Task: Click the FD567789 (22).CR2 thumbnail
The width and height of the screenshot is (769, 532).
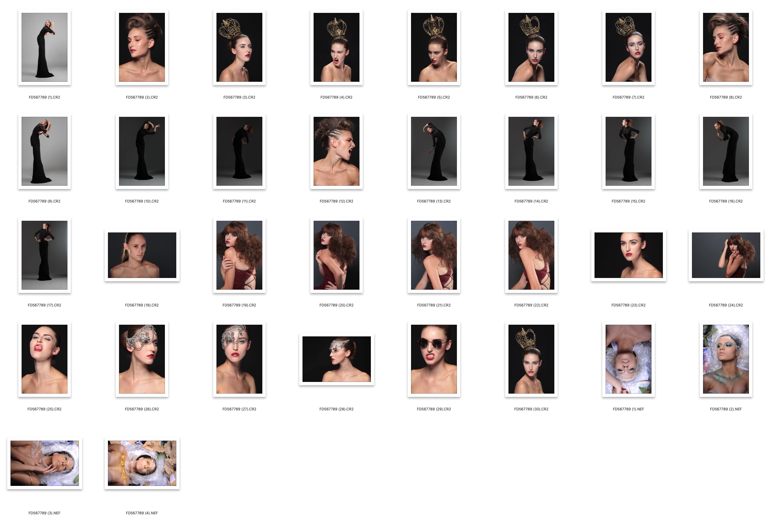Action: coord(531,255)
